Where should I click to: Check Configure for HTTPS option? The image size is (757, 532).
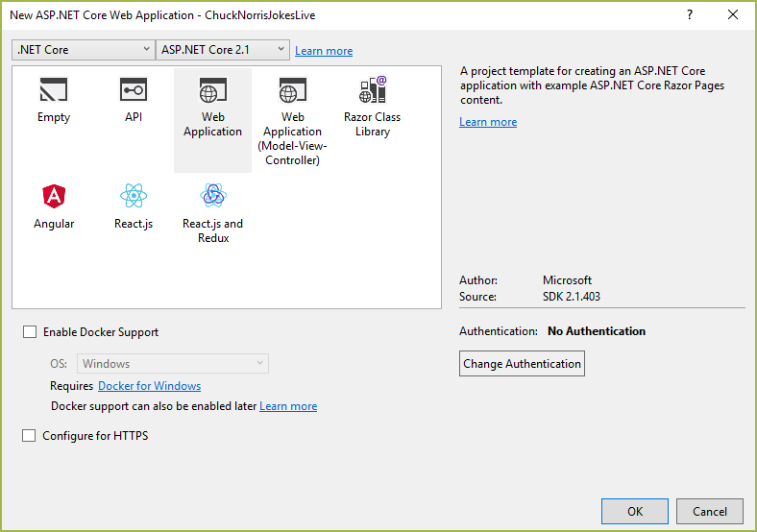click(x=30, y=436)
